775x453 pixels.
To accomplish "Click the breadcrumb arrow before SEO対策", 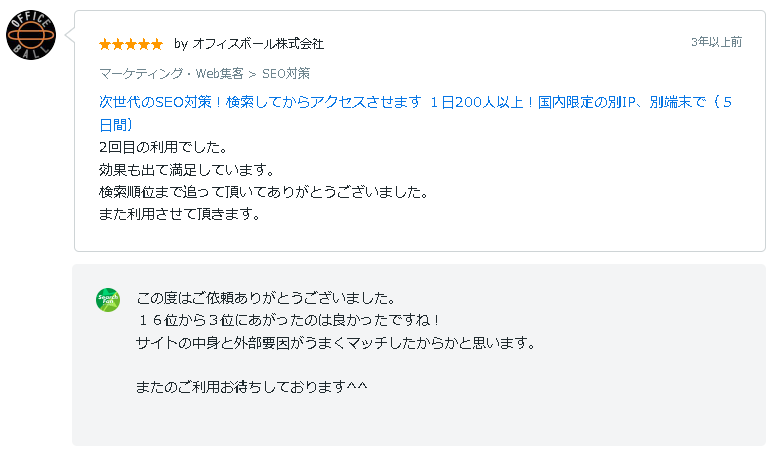I will [x=252, y=74].
